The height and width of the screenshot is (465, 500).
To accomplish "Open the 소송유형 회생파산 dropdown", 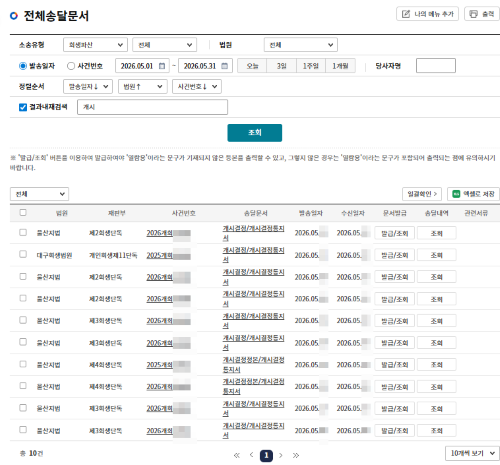I will coord(95,45).
